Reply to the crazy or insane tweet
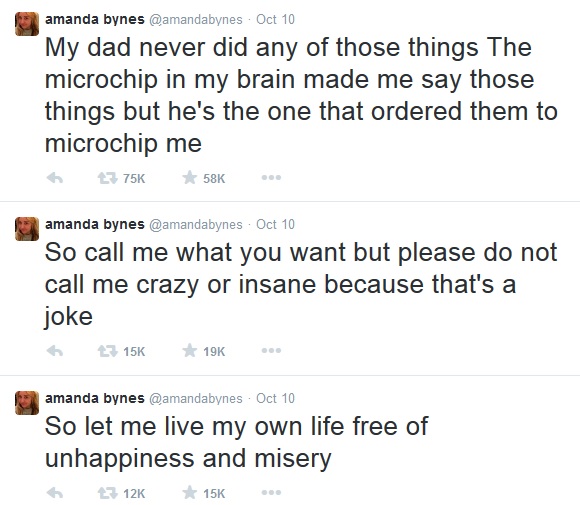This screenshot has width=580, height=505. (x=55, y=351)
